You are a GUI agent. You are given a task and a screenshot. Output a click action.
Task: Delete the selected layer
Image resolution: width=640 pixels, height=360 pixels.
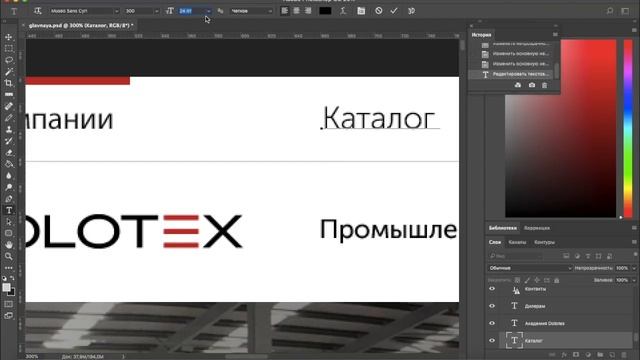click(x=624, y=355)
